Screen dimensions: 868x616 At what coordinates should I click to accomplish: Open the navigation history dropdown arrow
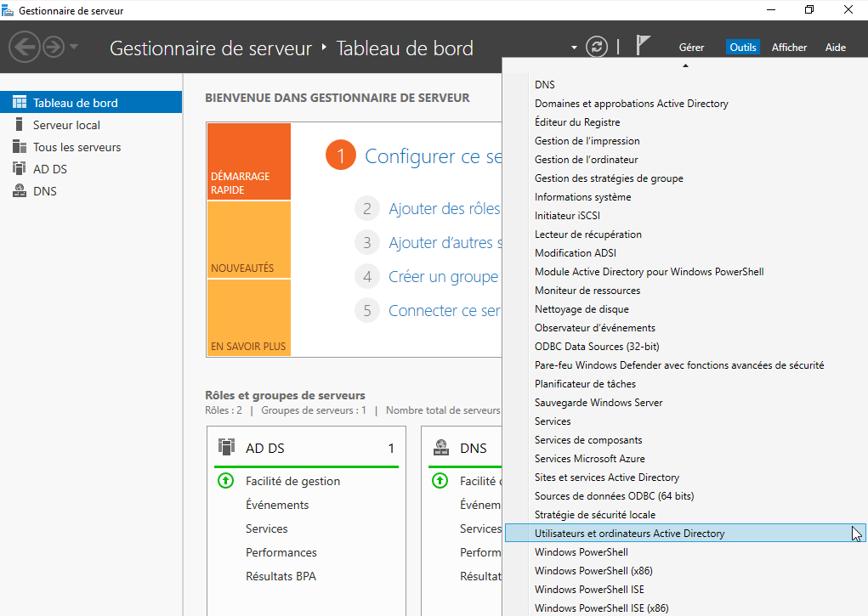74,47
